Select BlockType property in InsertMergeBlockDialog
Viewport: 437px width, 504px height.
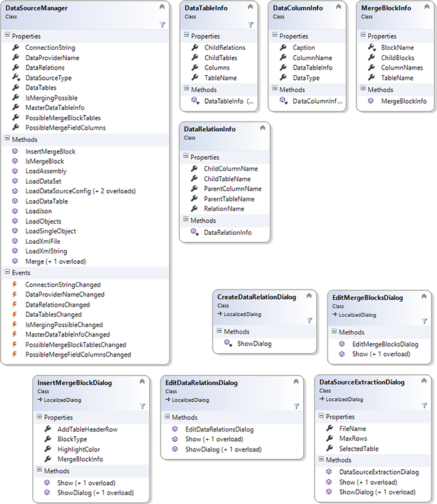[x=72, y=439]
